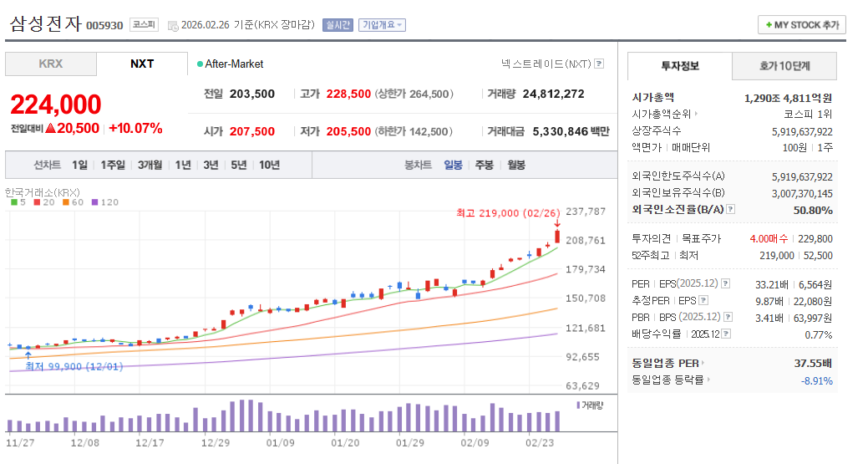Click the stock code 005930
The height and width of the screenshot is (464, 868).
[104, 25]
